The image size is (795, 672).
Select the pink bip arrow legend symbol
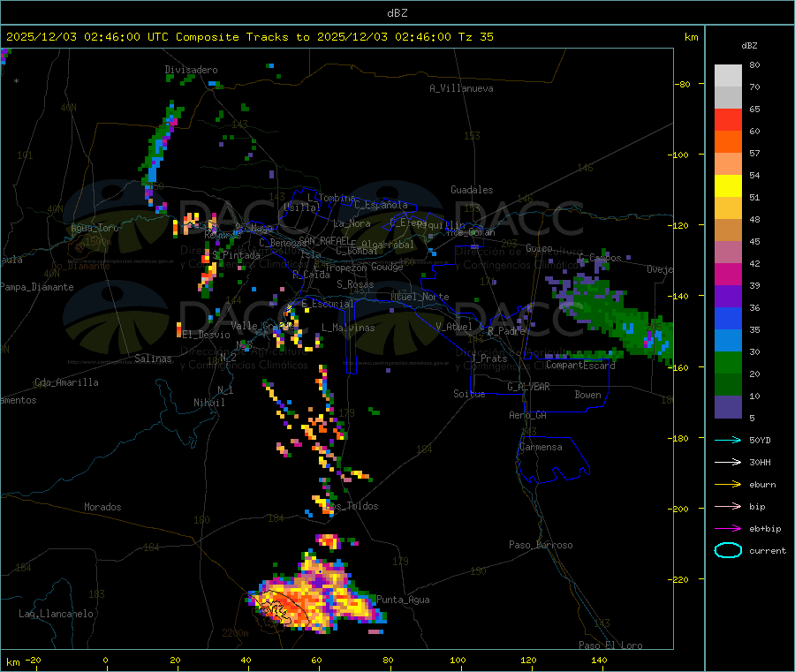(728, 506)
